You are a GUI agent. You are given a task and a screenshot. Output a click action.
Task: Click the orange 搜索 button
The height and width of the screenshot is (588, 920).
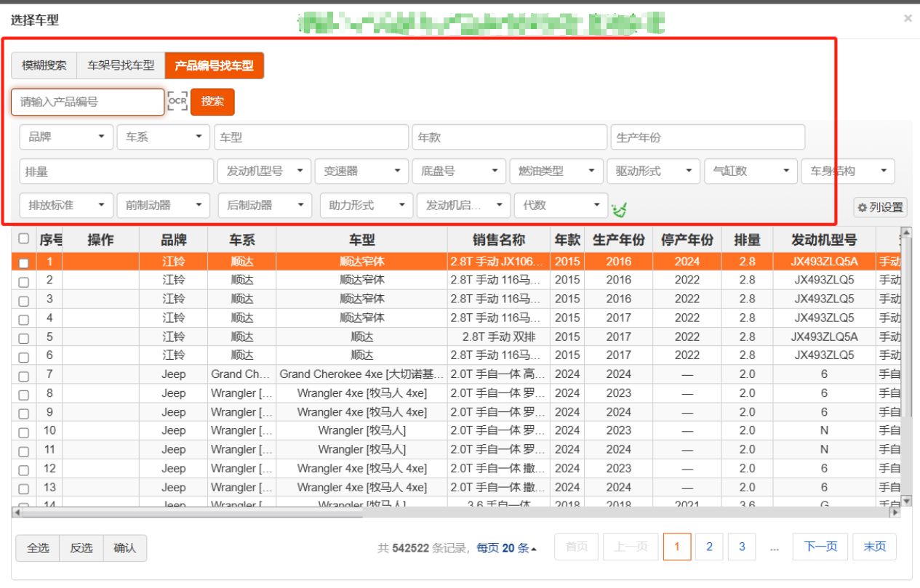[212, 102]
